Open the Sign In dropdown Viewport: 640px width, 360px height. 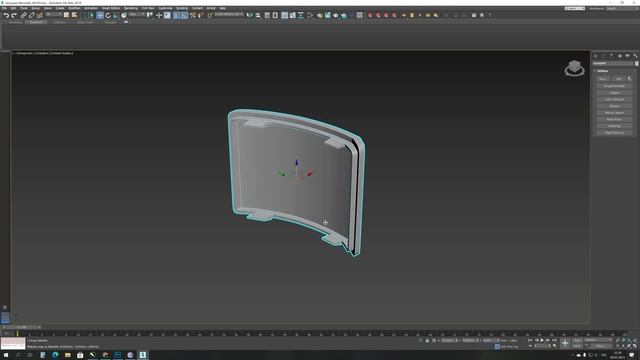tap(575, 8)
